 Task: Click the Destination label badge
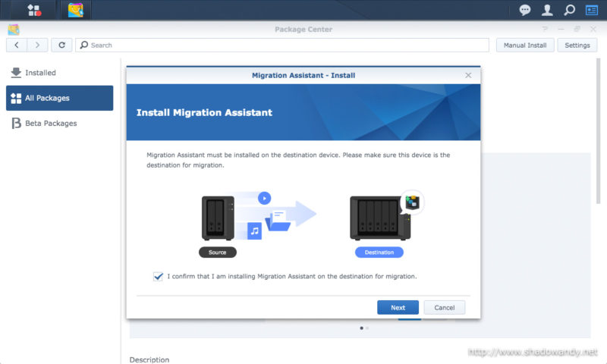pos(379,253)
